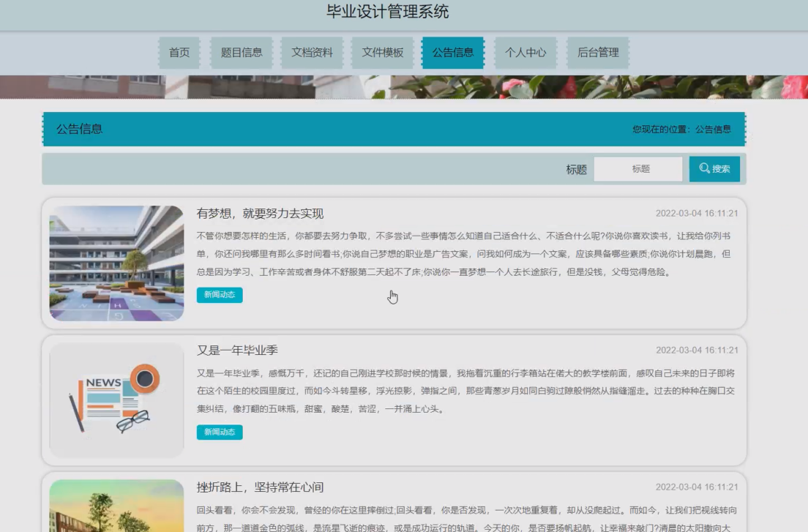Viewport: 808px width, 532px height.
Task: Click the 标题 search input field
Action: pyautogui.click(x=638, y=169)
